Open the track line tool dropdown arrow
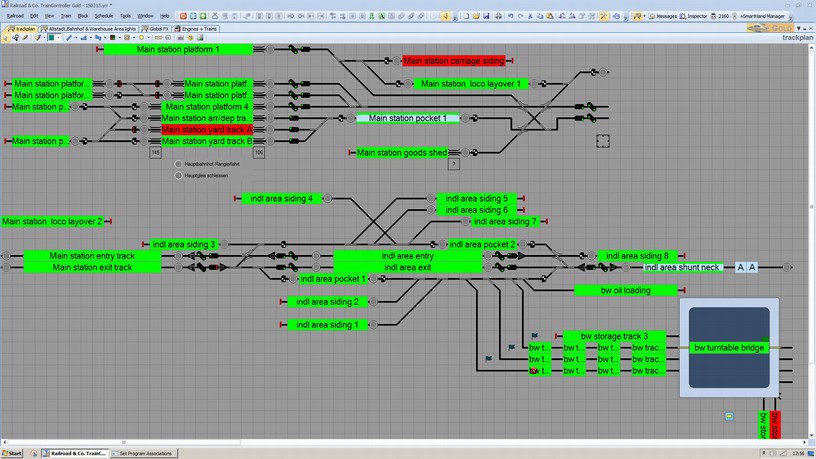The image size is (816, 459). [76, 37]
